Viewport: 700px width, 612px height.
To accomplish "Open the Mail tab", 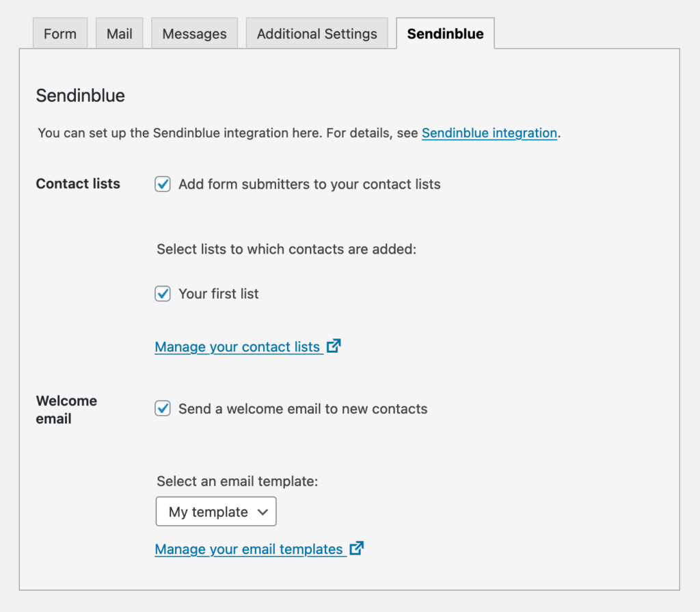I will coord(119,34).
